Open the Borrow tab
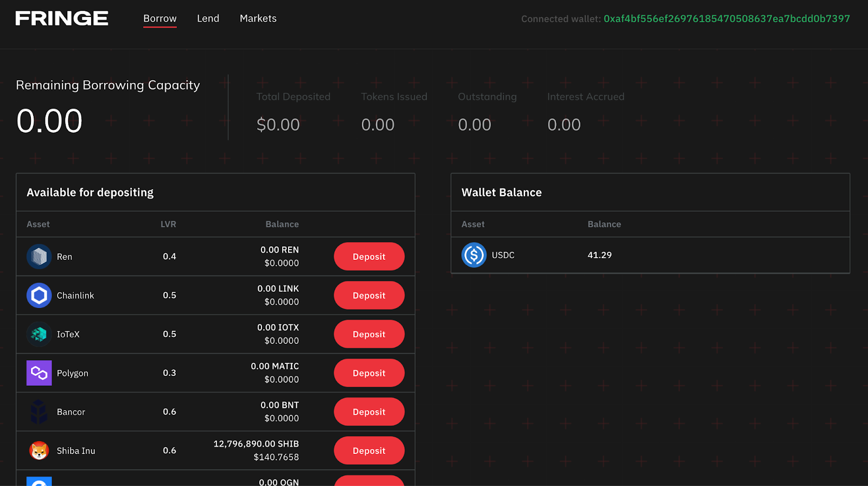This screenshot has width=868, height=486. (x=160, y=18)
